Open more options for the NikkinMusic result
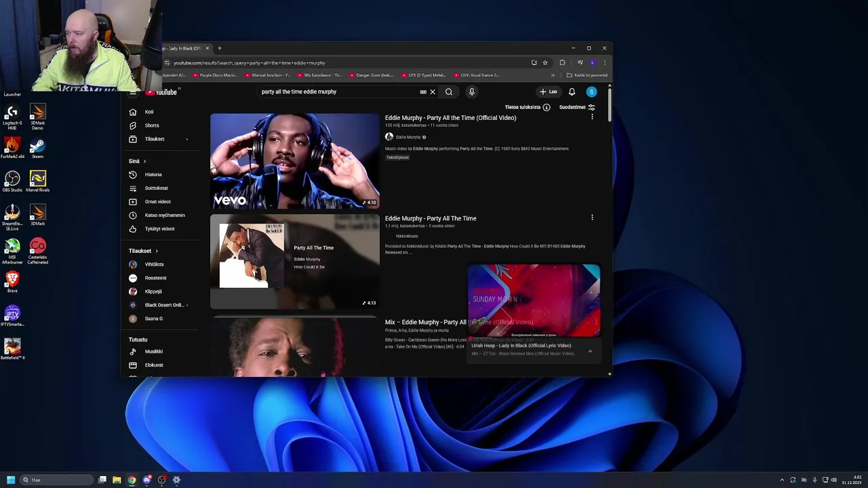 592,218
